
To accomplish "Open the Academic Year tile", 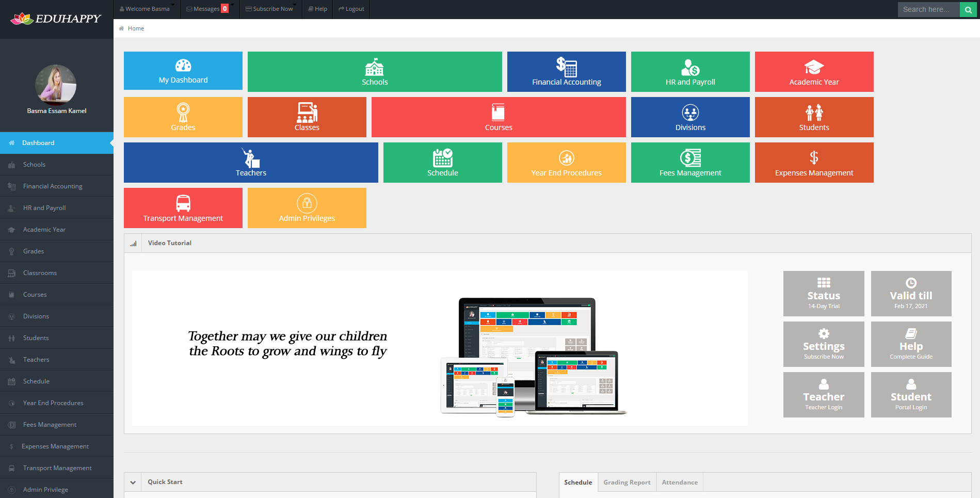I will [814, 72].
